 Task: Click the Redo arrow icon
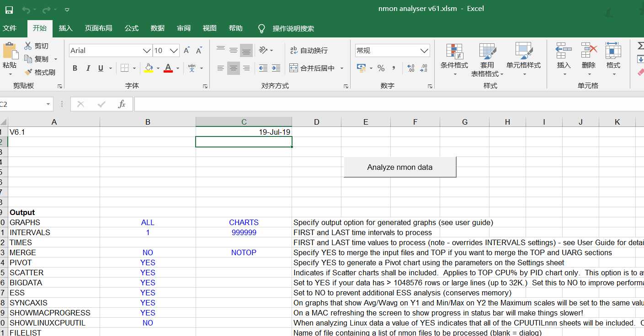[x=46, y=10]
